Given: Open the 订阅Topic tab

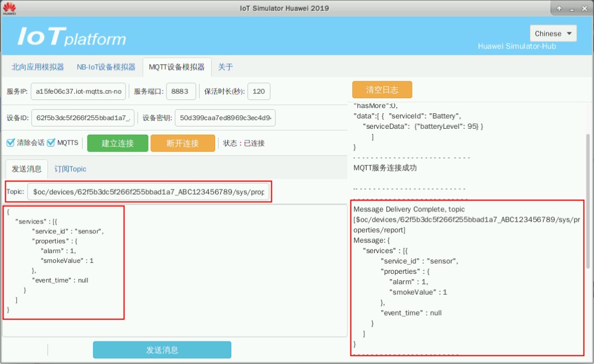Looking at the screenshot, I should pos(71,169).
